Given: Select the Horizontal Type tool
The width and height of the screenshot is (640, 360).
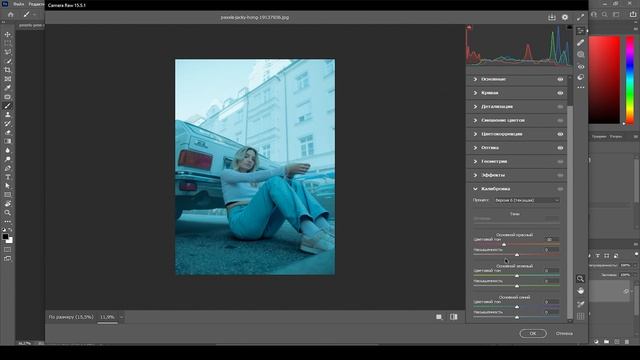Looking at the screenshot, I should point(7,177).
